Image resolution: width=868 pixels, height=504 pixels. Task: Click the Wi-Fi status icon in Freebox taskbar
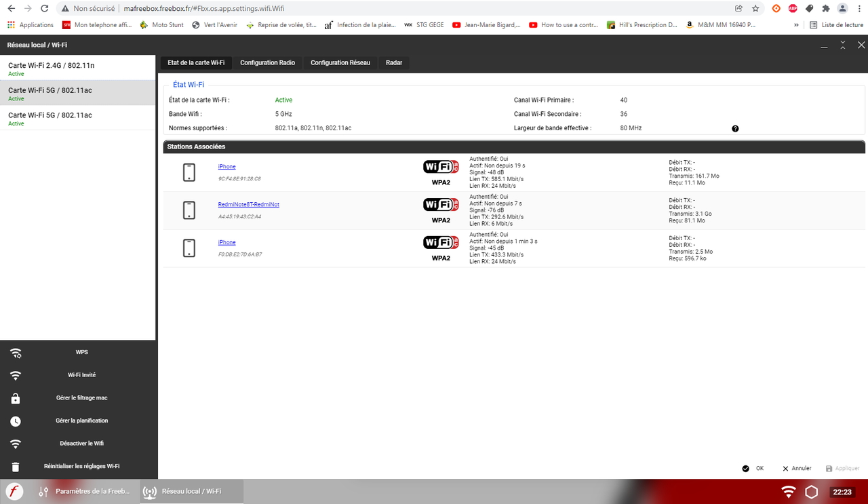point(788,492)
